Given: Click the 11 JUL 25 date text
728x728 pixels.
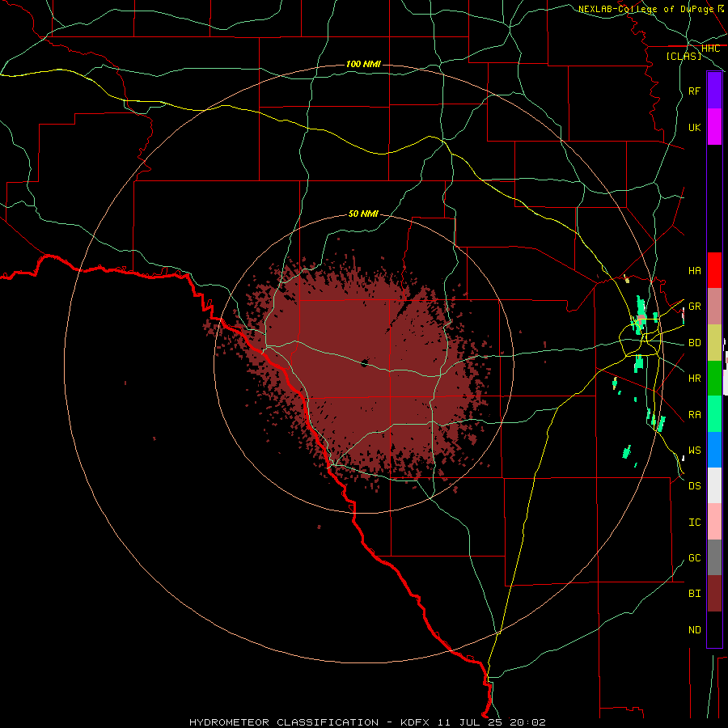Looking at the screenshot, I should (468, 722).
